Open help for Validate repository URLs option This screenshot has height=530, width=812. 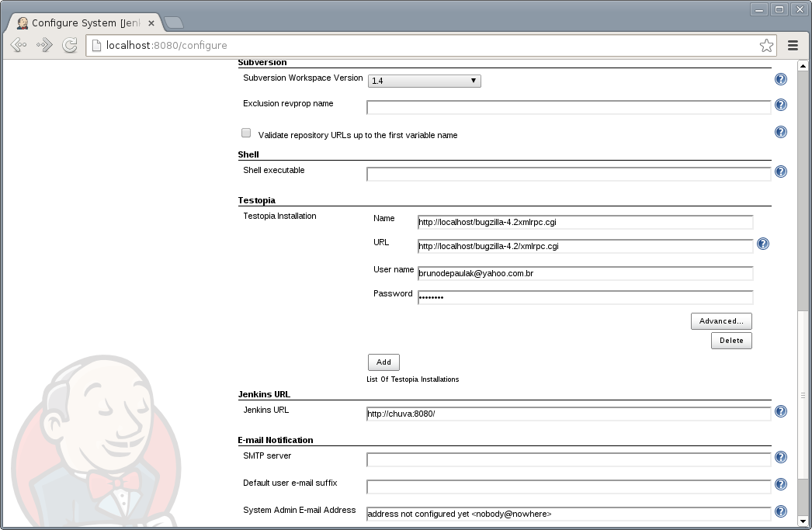[780, 132]
